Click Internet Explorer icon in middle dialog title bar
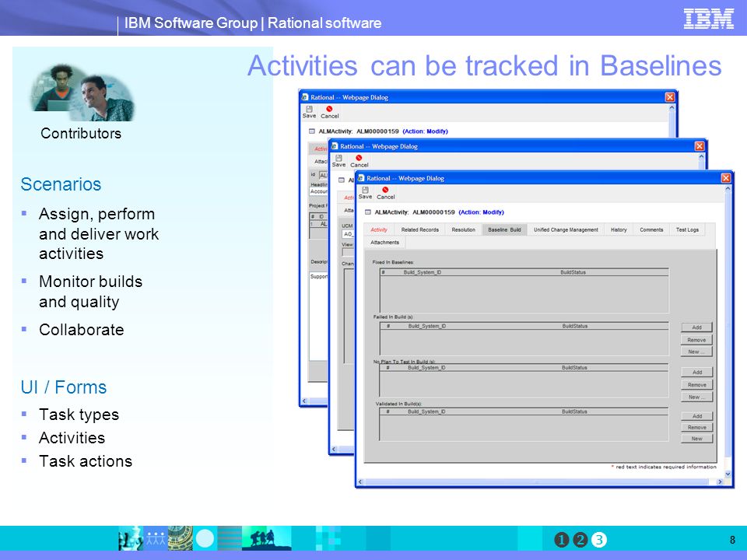 pyautogui.click(x=335, y=146)
